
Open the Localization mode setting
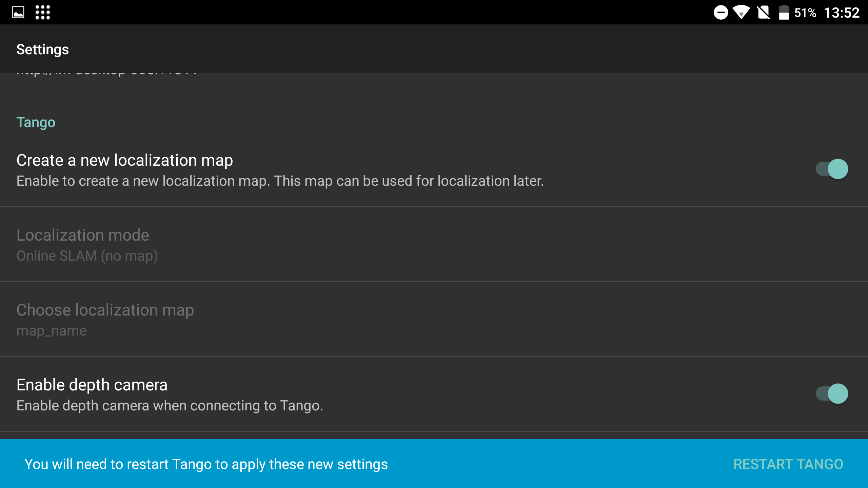click(x=434, y=244)
